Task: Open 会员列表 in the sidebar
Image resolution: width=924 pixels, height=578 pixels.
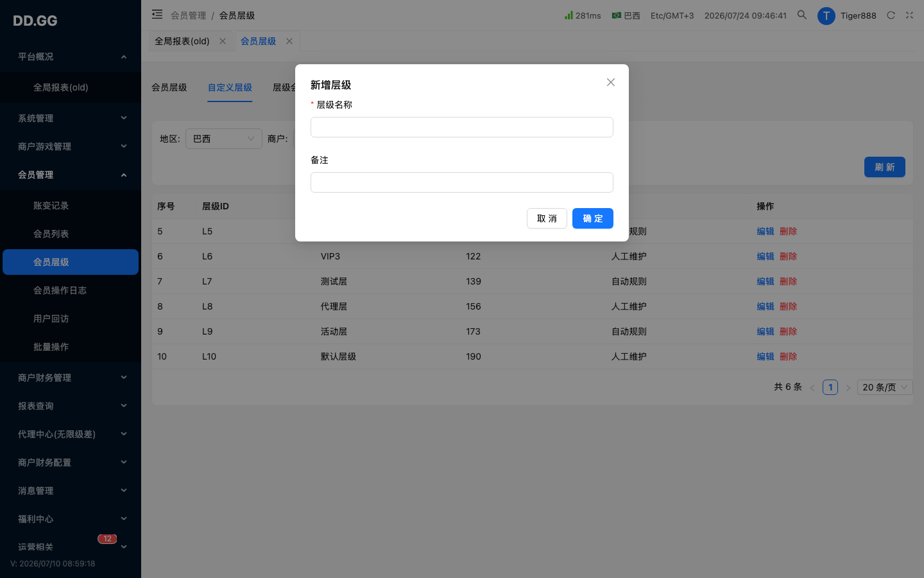Action: click(x=71, y=234)
